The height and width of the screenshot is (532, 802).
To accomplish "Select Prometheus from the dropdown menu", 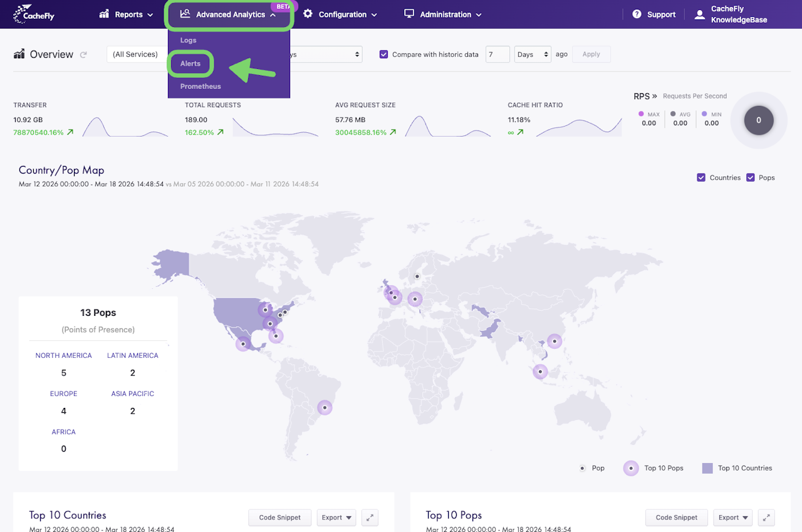I will pos(200,86).
